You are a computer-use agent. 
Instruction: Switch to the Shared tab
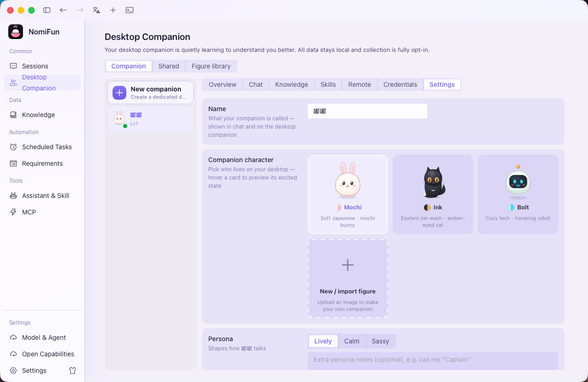[x=169, y=66]
